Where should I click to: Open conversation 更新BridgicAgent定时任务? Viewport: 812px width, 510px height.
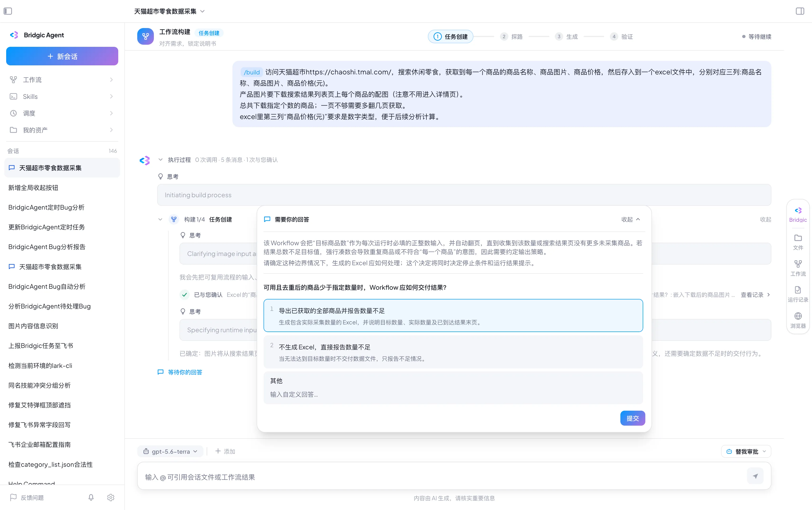[x=62, y=227]
